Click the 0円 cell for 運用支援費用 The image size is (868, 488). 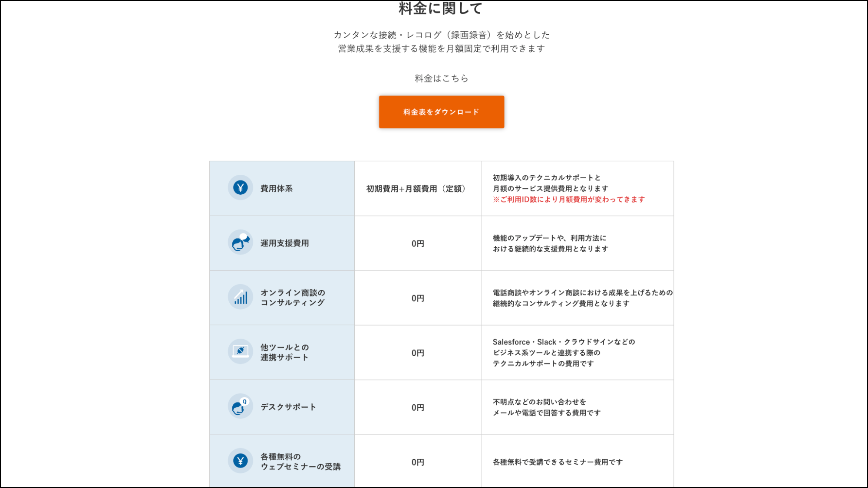(x=417, y=243)
